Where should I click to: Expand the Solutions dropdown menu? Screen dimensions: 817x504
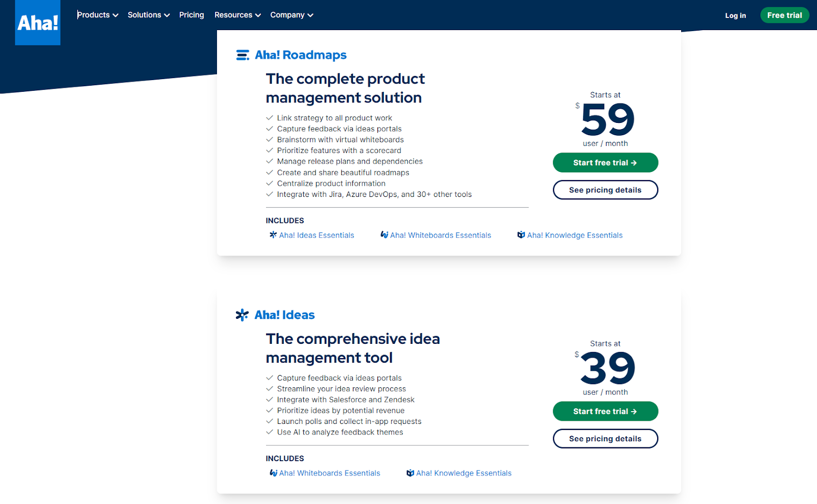(x=149, y=15)
